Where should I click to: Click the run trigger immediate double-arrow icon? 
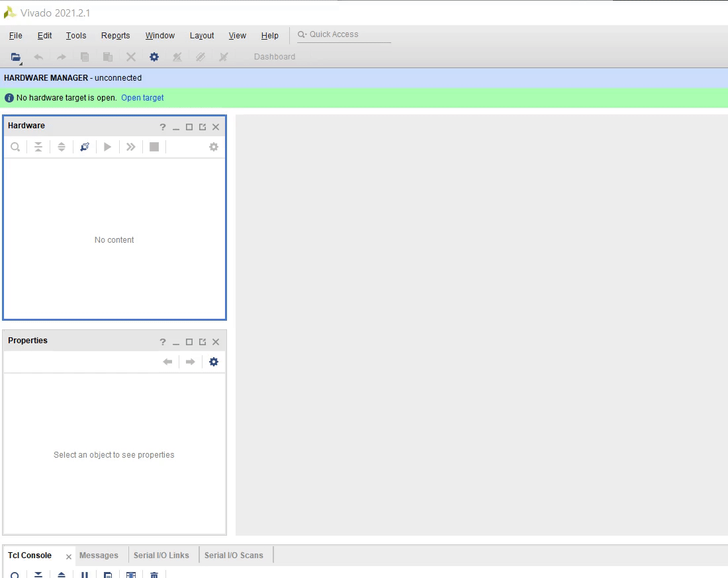tap(131, 147)
